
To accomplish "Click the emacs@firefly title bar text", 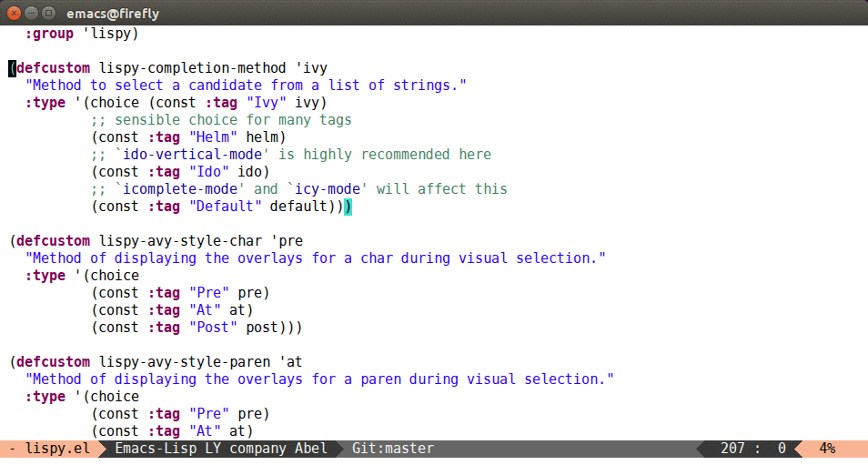I will (x=113, y=14).
